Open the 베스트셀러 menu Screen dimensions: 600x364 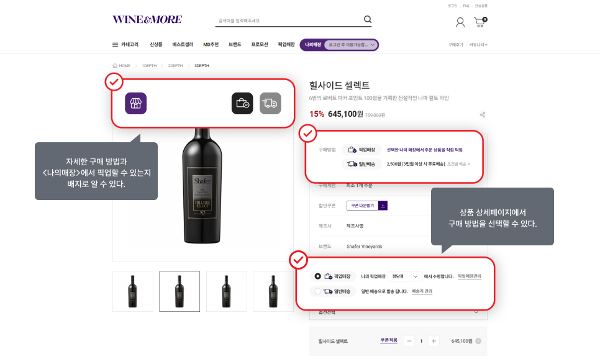point(183,45)
